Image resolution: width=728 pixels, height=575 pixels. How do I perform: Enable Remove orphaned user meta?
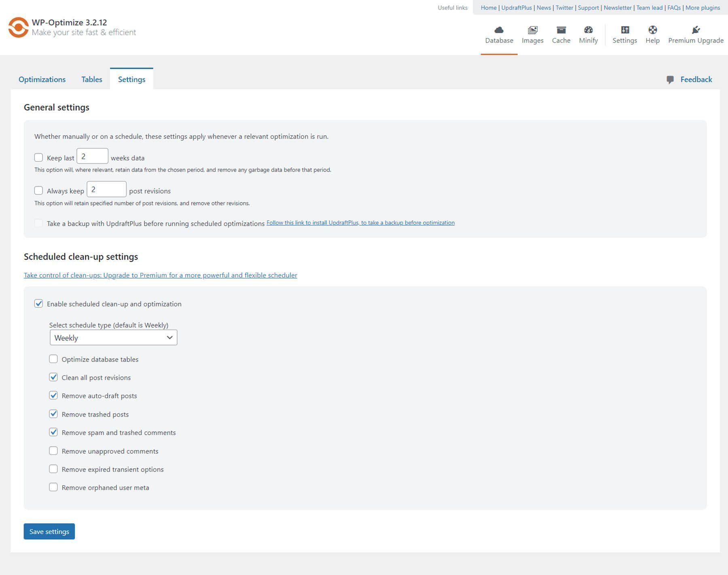pyautogui.click(x=53, y=487)
